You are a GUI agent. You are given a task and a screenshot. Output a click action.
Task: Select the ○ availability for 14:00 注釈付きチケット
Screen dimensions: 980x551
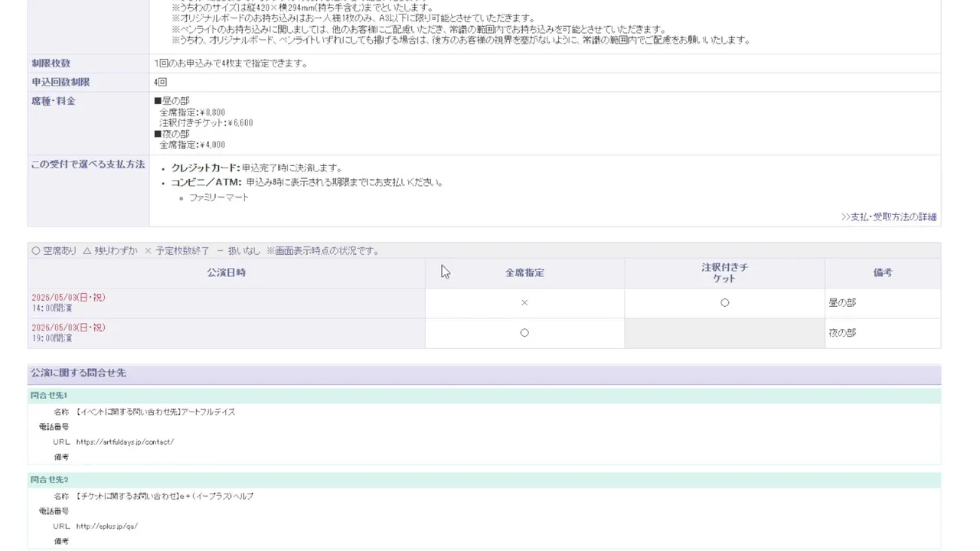[x=724, y=303]
